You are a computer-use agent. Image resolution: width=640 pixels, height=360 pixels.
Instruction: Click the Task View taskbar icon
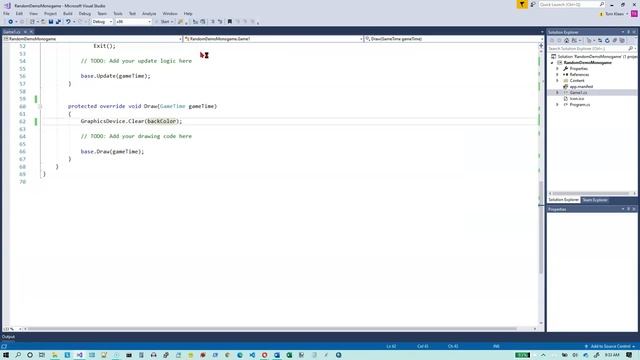coord(42,355)
